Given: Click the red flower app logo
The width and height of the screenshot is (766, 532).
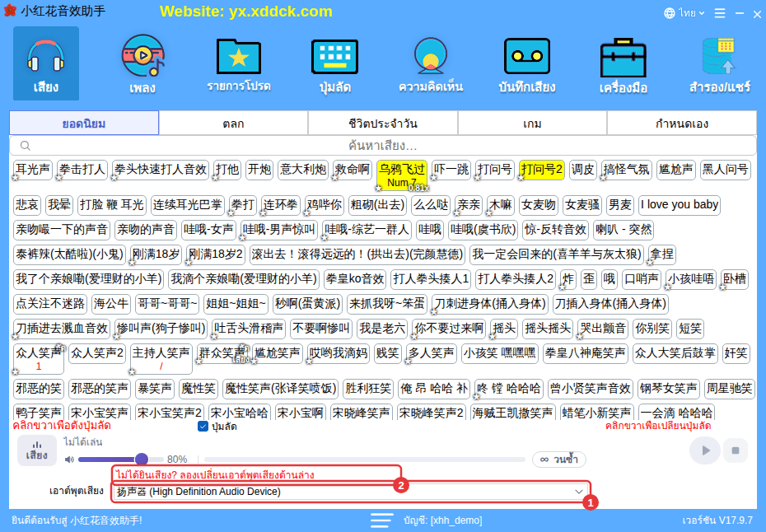Looking at the screenshot, I should pyautogui.click(x=10, y=11).
